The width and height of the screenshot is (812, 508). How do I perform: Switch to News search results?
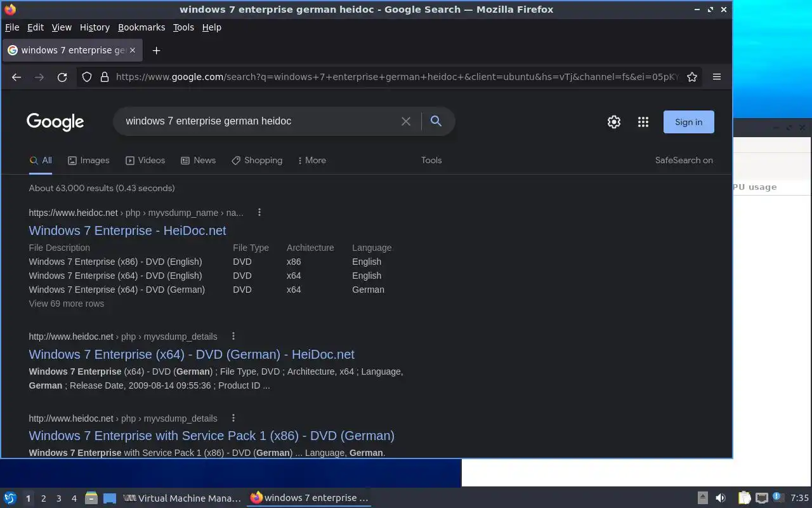click(x=198, y=161)
